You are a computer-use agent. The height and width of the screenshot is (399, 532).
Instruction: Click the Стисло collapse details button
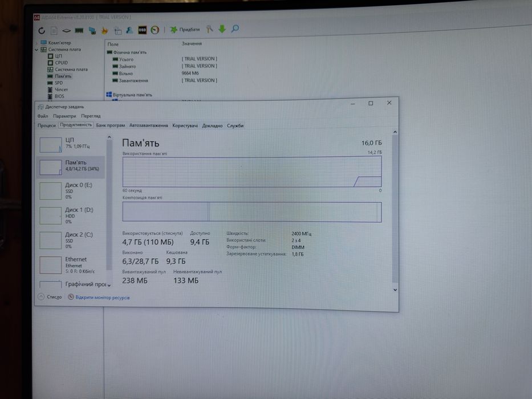click(50, 297)
